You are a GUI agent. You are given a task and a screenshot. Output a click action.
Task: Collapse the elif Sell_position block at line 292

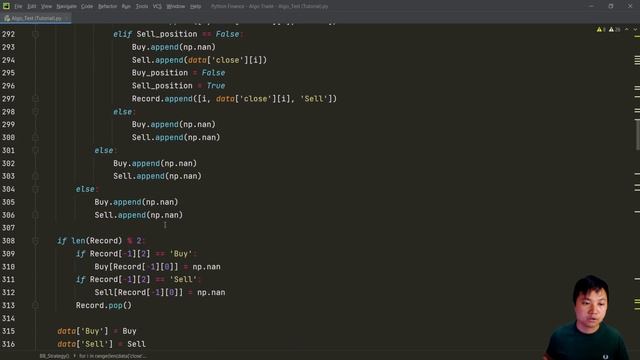pos(36,34)
